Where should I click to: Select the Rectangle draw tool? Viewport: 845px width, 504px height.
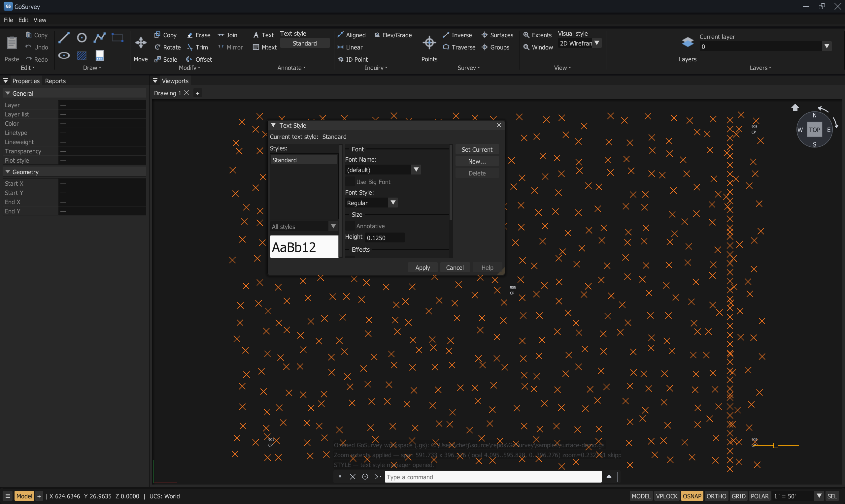pyautogui.click(x=117, y=37)
